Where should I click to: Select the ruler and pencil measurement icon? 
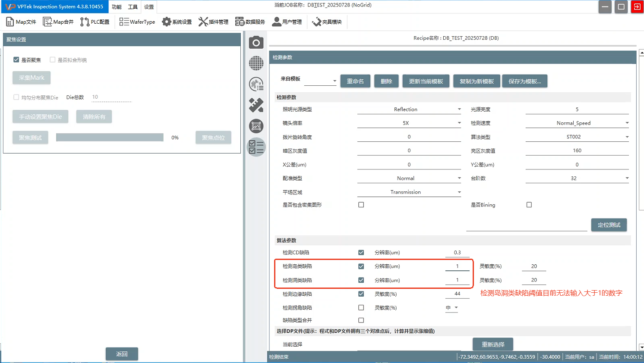pos(256,105)
